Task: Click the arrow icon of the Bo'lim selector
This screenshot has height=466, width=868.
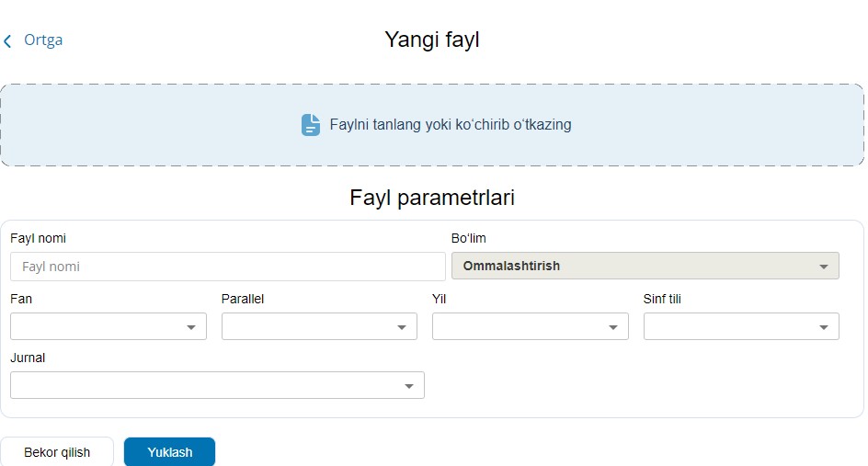Action: click(823, 267)
